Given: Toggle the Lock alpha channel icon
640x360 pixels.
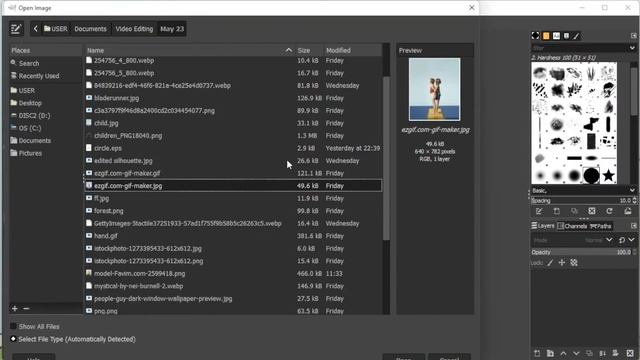Looking at the screenshot, I should pos(574,263).
